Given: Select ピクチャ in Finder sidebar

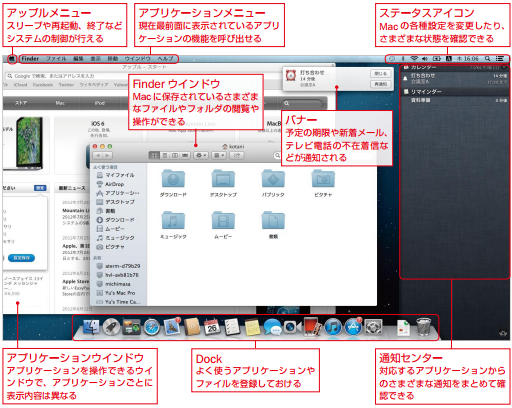Looking at the screenshot, I should coord(118,247).
